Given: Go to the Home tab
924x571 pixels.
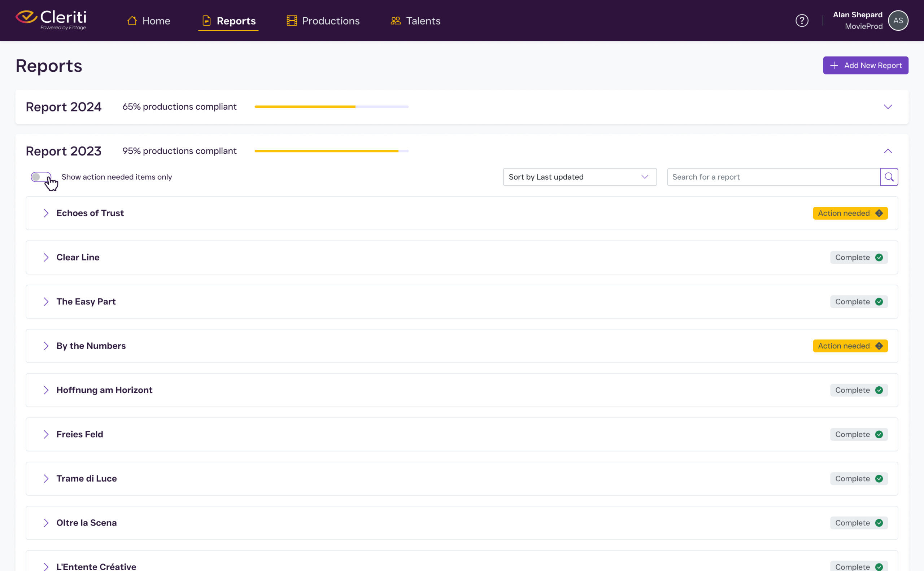Looking at the screenshot, I should [x=148, y=21].
